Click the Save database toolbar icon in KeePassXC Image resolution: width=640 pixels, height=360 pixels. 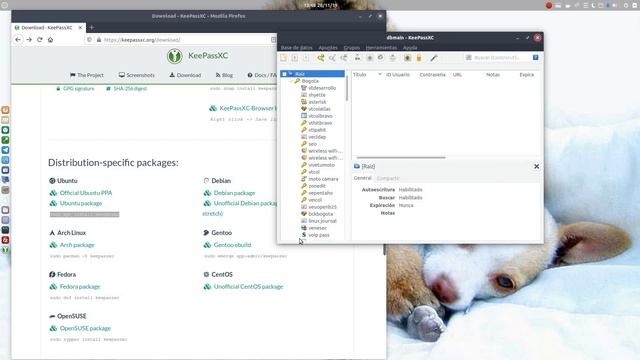click(x=306, y=58)
